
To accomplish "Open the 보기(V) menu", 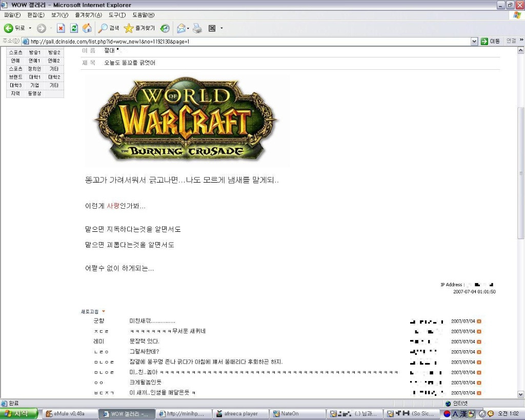I will click(x=59, y=15).
